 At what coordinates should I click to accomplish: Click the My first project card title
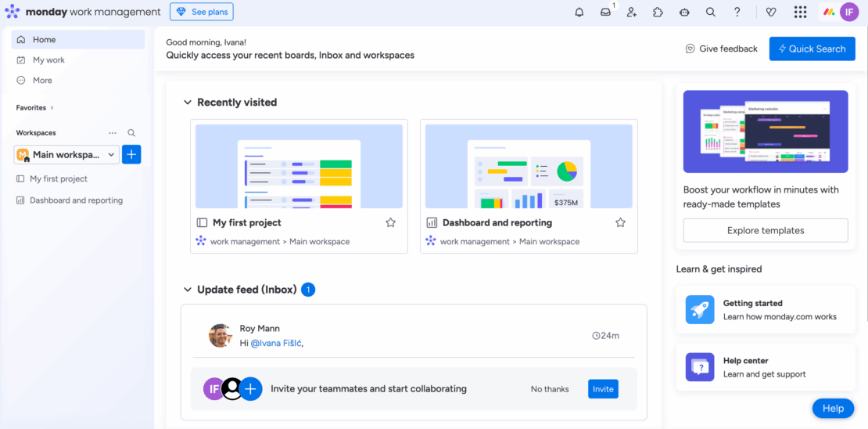click(x=247, y=223)
